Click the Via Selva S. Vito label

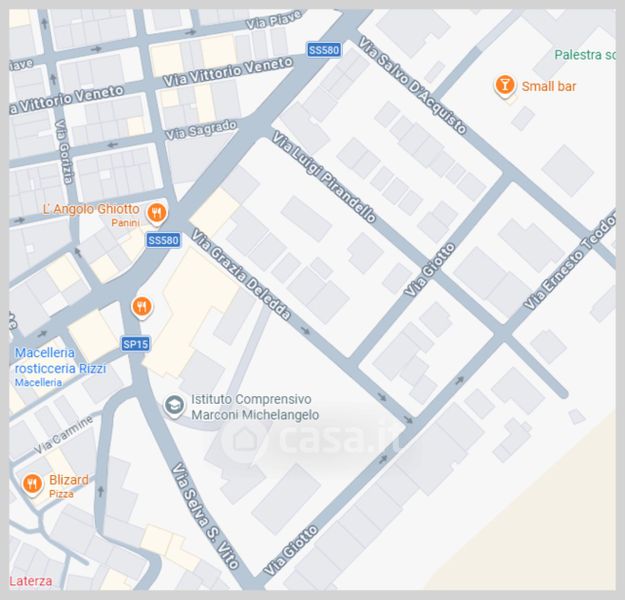coord(203,515)
